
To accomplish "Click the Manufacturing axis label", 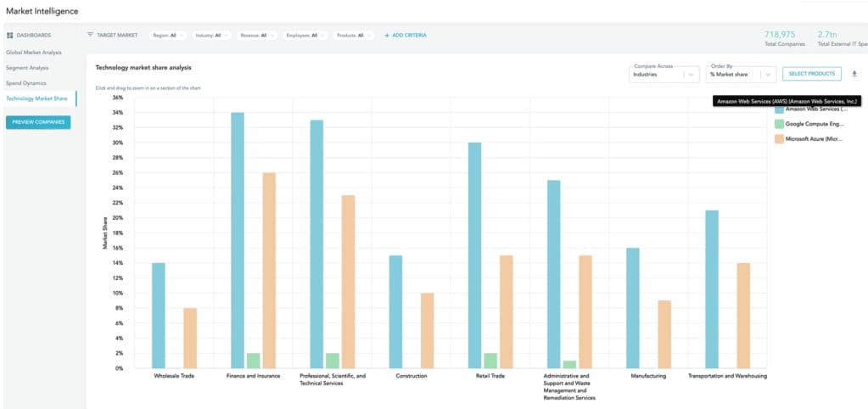I will coord(648,376).
